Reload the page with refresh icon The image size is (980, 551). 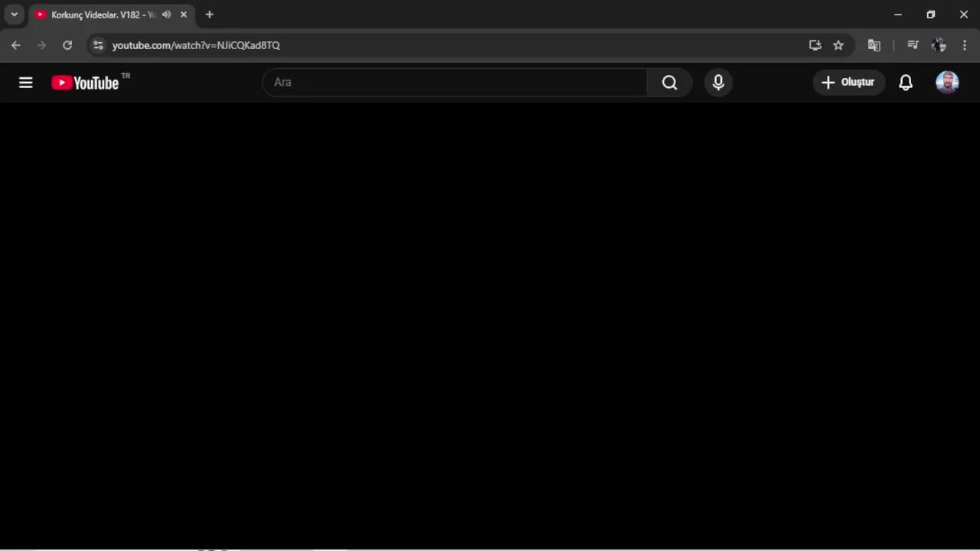[x=67, y=45]
